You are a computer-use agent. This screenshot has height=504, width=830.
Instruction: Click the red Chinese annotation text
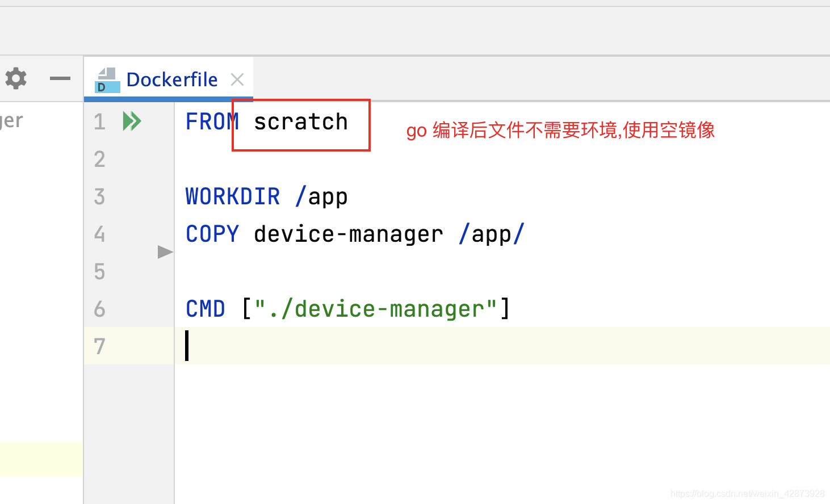[x=560, y=130]
